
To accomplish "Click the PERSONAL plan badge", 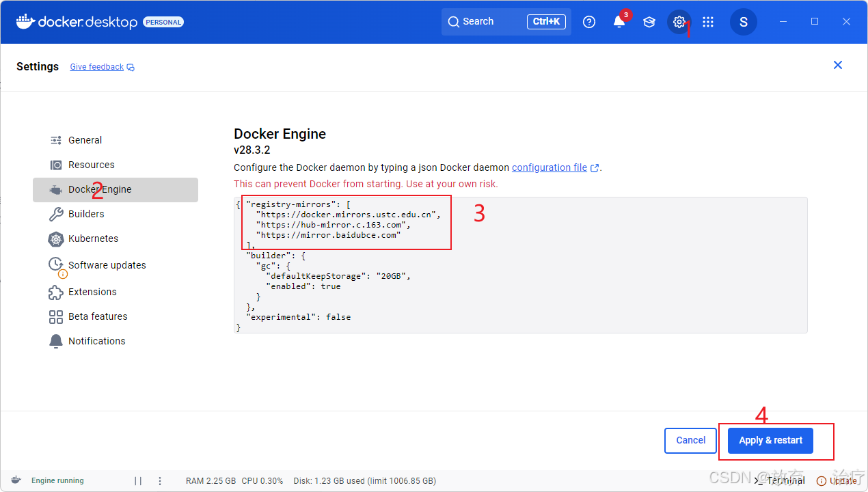I will [163, 22].
